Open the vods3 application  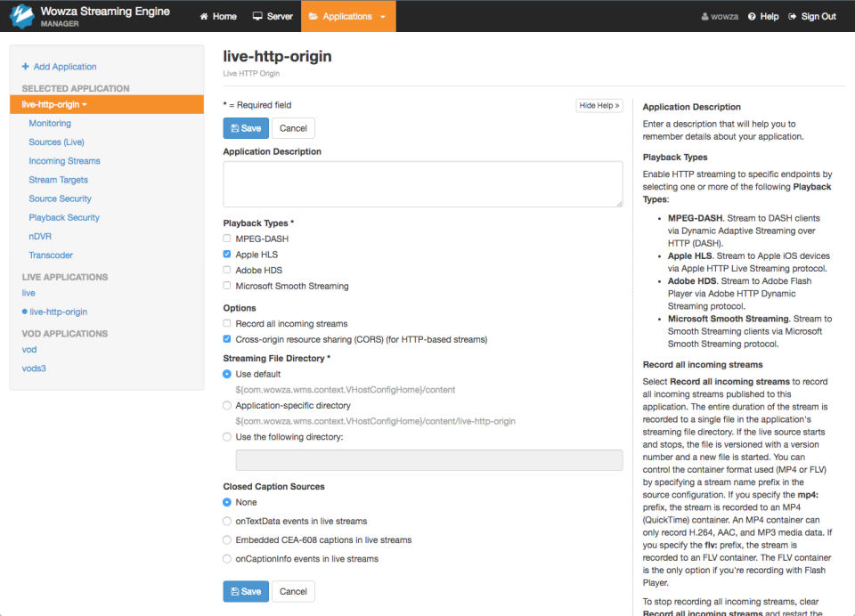[x=34, y=369]
